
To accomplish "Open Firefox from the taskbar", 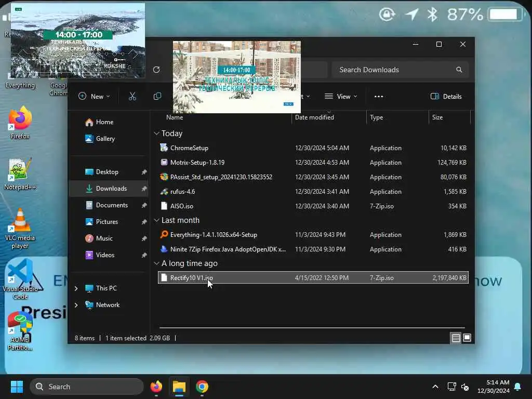I will (156, 387).
